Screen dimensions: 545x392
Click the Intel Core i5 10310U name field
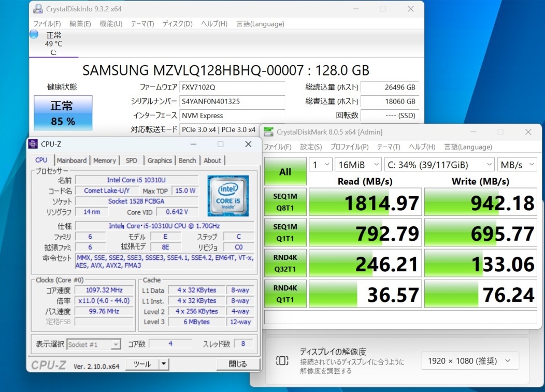tap(136, 180)
